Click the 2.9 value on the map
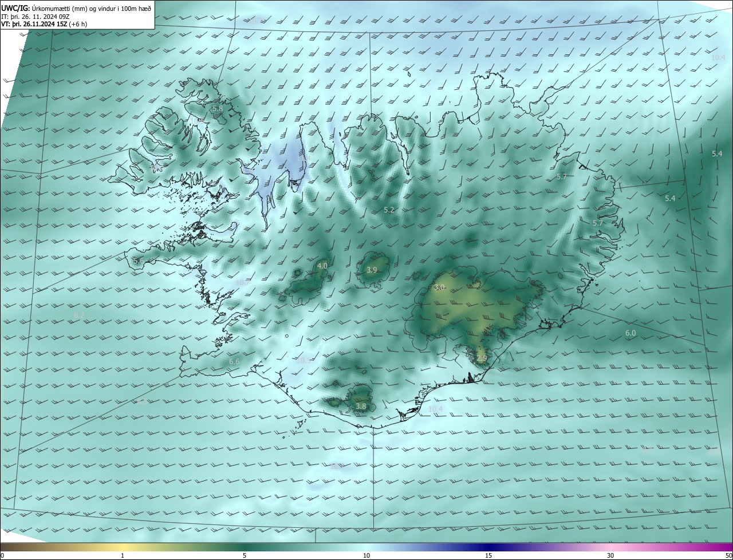This screenshot has width=733, height=560. (x=482, y=358)
